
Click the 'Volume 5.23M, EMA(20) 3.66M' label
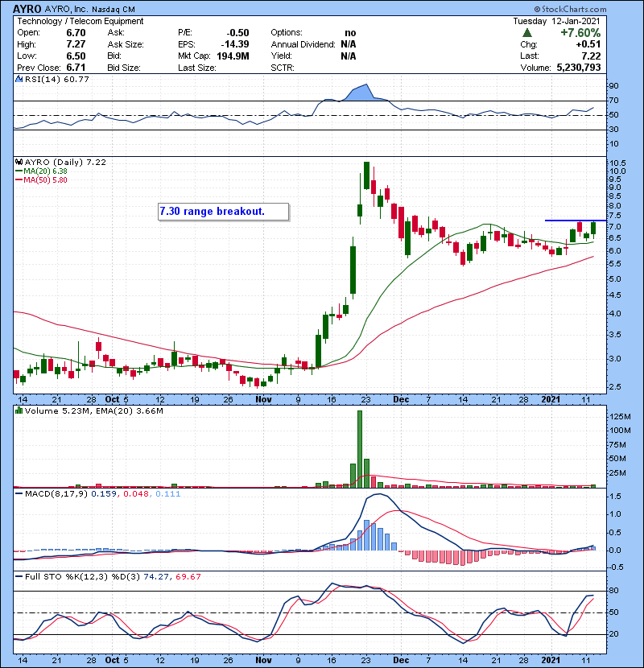[93, 410]
